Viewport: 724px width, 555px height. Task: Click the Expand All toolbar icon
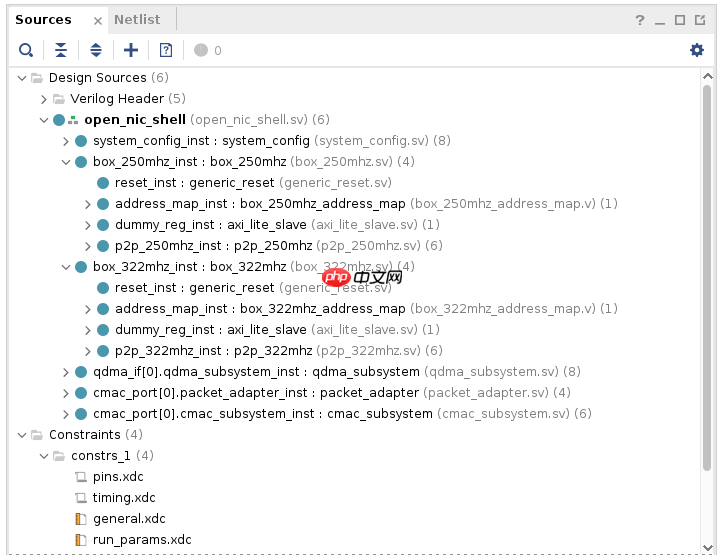[96, 50]
